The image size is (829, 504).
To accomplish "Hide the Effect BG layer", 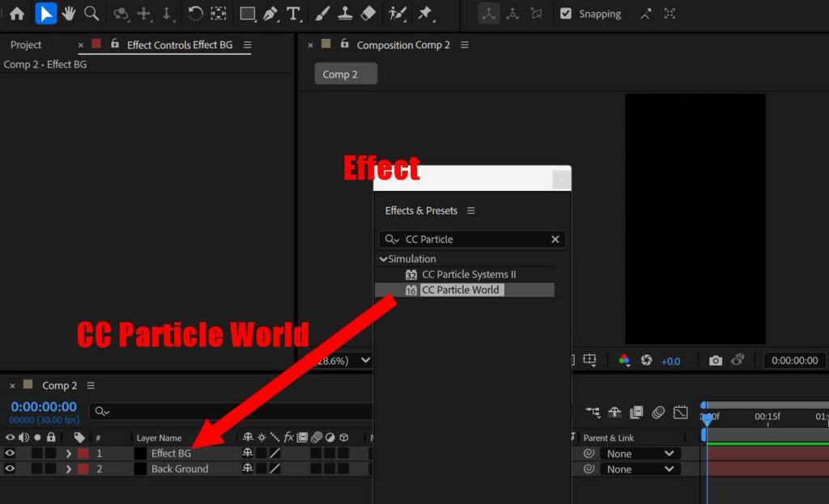I will (10, 453).
